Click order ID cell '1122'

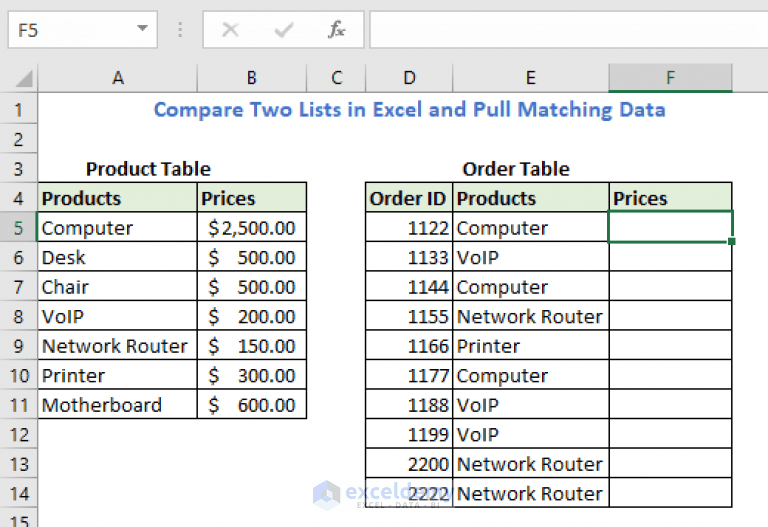pos(409,227)
